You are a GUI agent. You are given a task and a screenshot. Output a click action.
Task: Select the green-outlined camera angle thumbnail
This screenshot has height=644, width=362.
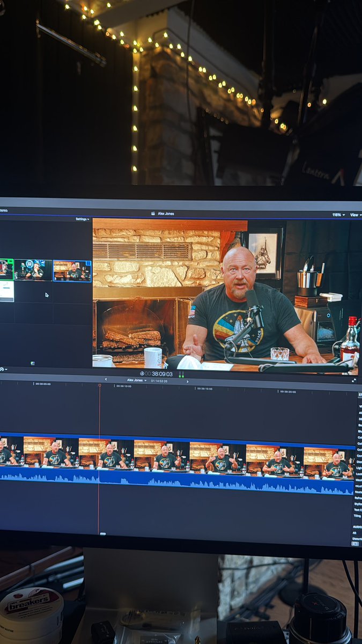pyautogui.click(x=6, y=269)
